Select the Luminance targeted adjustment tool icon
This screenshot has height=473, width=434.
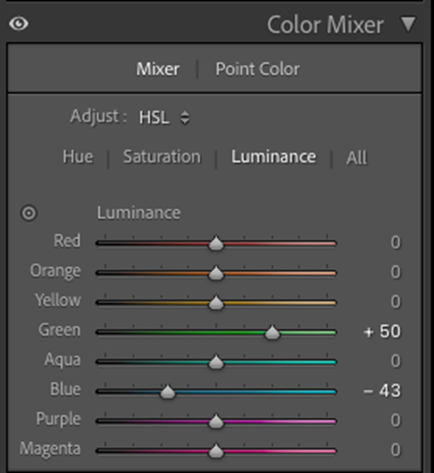click(x=29, y=213)
